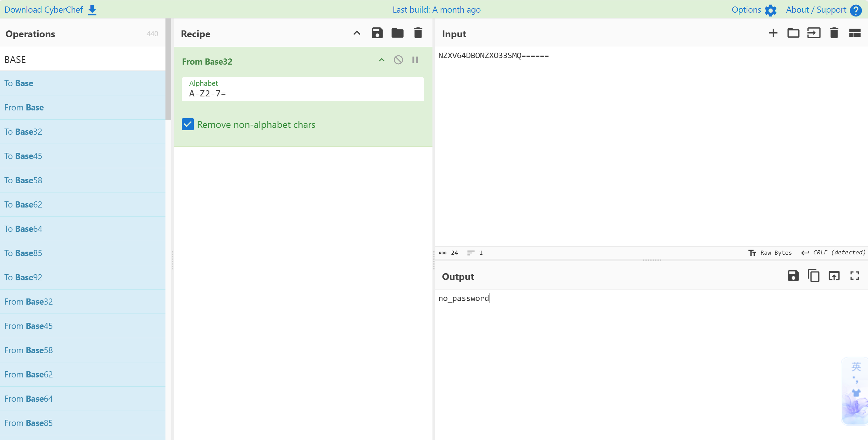Image resolution: width=868 pixels, height=440 pixels.
Task: Copy the output to the clipboard
Action: coord(813,276)
